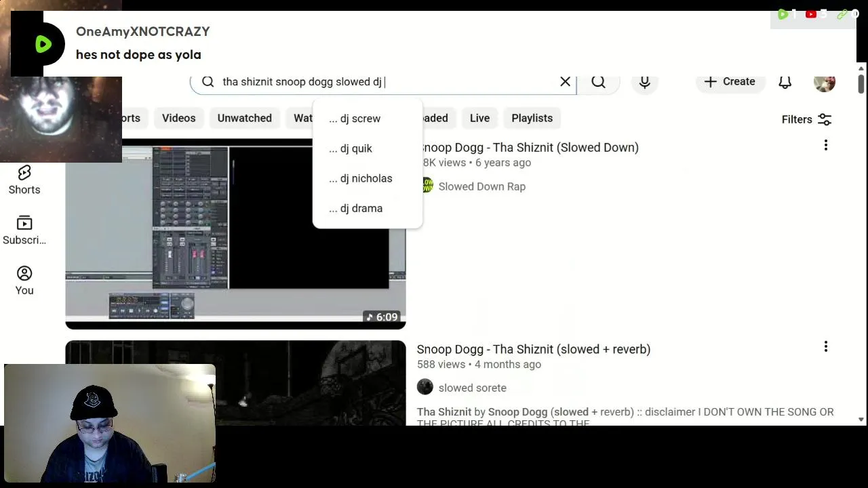Start voice search with the microphone icon
Screen dimensions: 868x488
[x=645, y=82]
